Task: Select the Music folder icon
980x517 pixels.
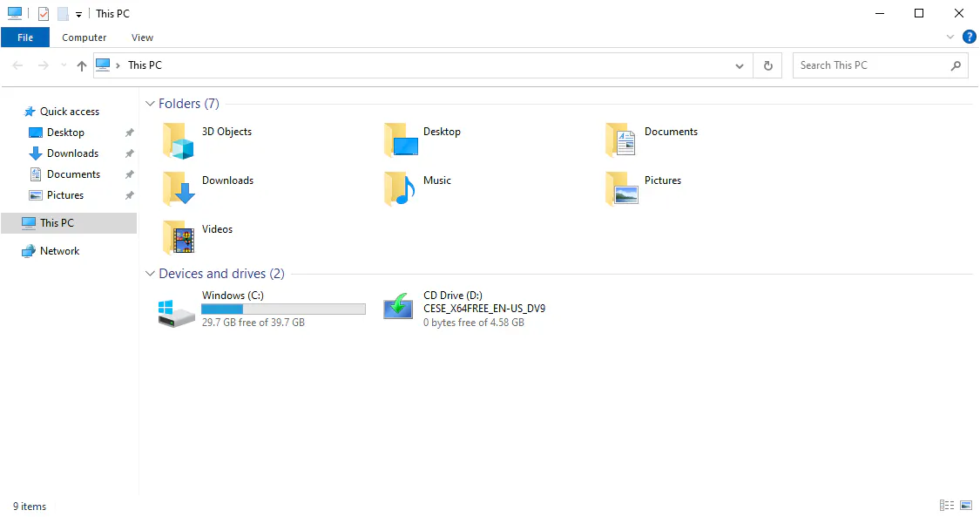Action: 400,189
